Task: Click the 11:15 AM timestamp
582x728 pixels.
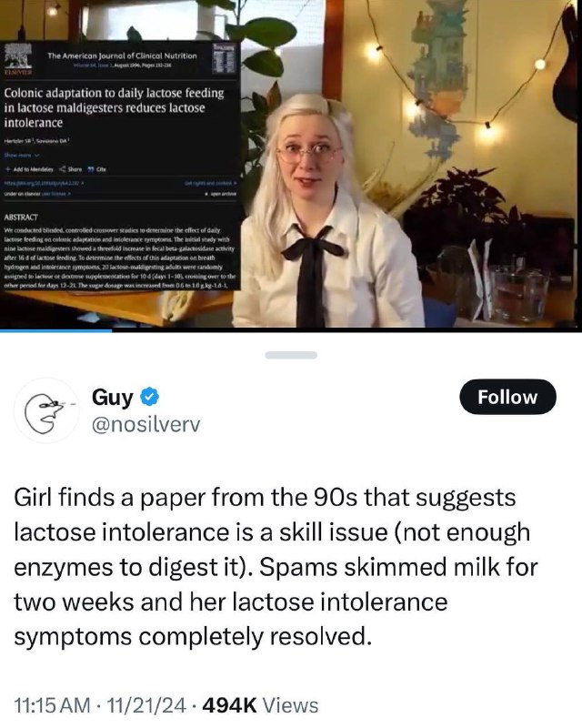Action: point(53,705)
